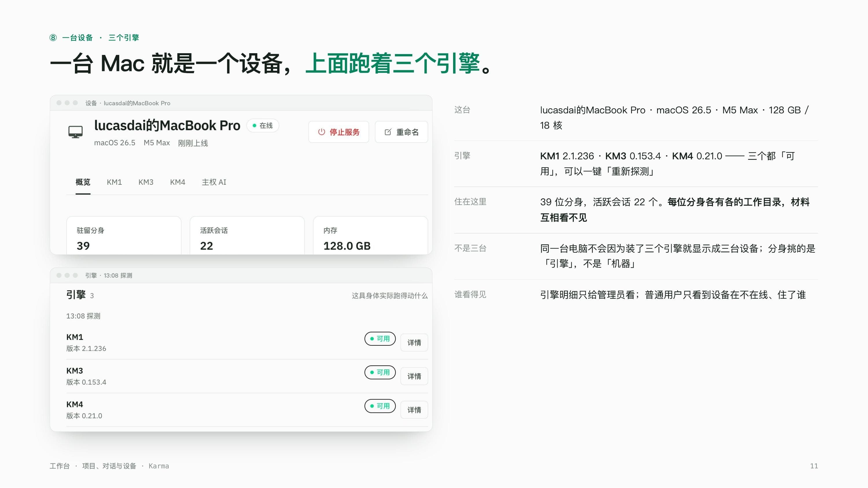Click the KM1 engine name
The width and height of the screenshot is (868, 488).
(x=75, y=337)
